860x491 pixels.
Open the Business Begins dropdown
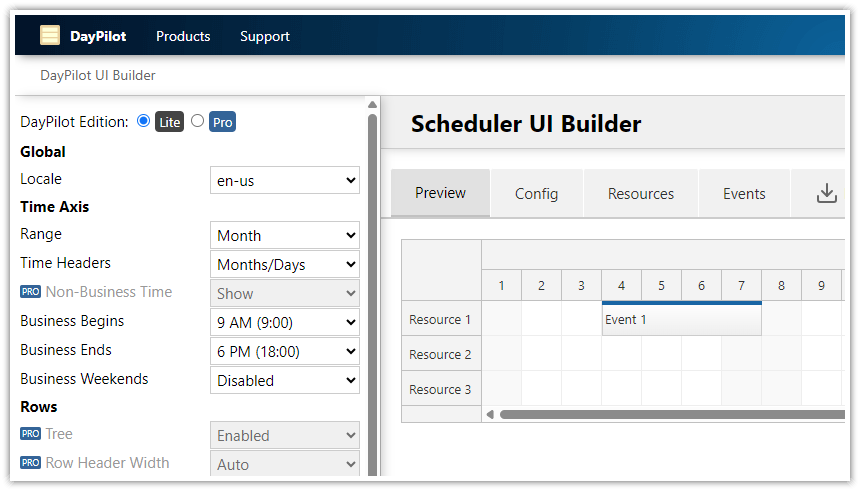[x=285, y=323]
